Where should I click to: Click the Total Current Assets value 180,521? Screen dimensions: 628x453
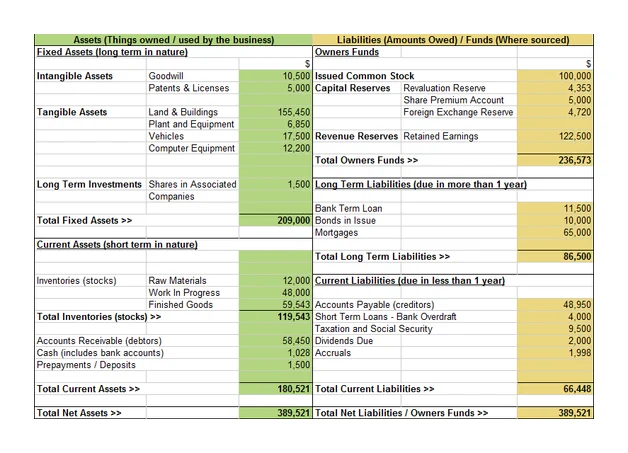[294, 389]
